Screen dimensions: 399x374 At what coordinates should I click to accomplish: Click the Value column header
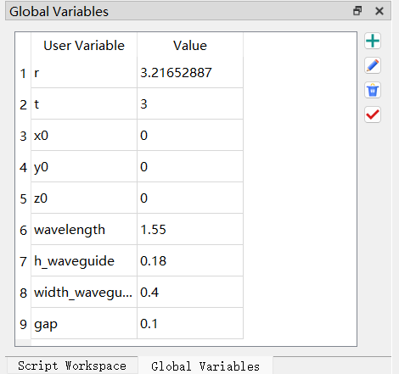pos(190,45)
